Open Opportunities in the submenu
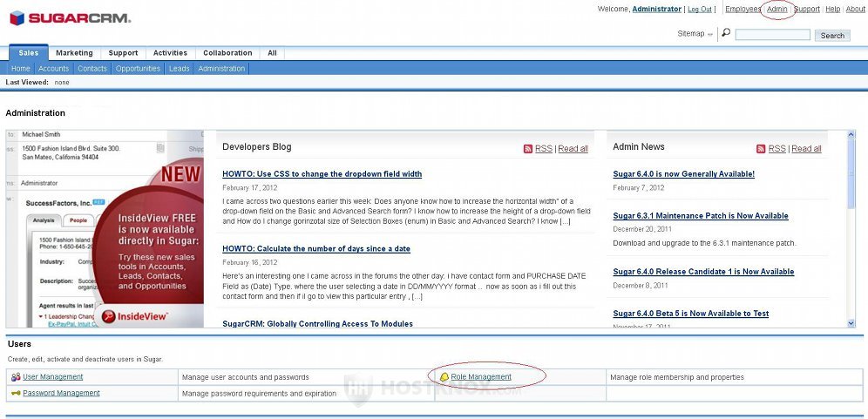868x419 pixels. (x=138, y=69)
